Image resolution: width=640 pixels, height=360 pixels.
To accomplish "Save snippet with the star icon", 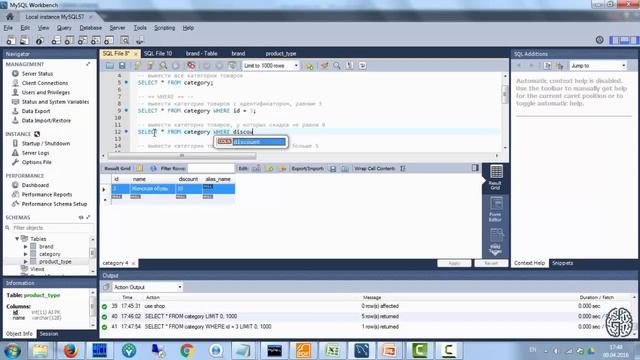I will pyautogui.click(x=309, y=65).
